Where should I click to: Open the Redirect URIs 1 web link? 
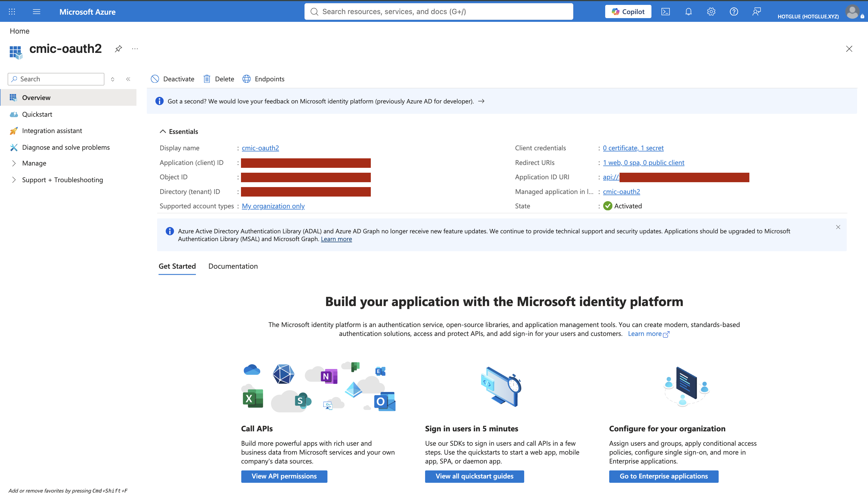coord(643,162)
